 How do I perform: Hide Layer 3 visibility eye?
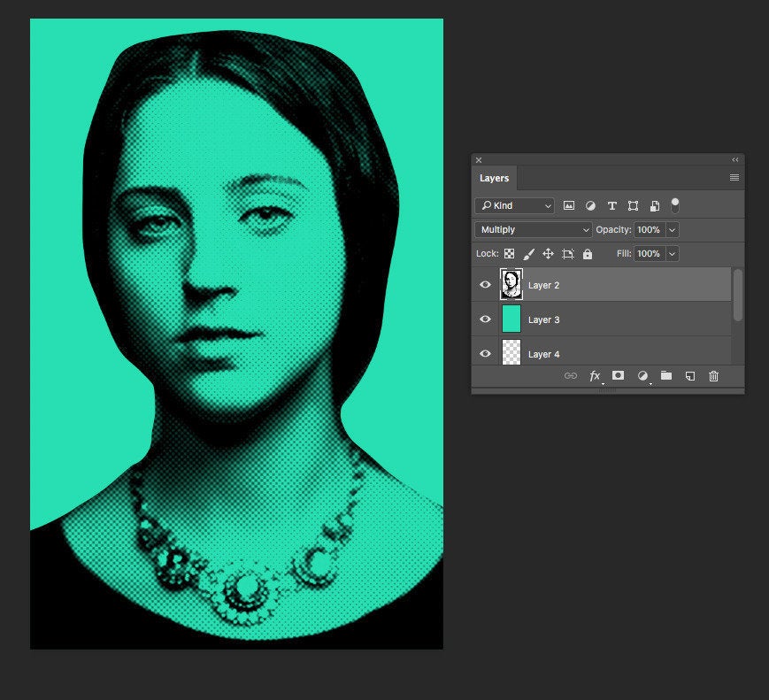pos(485,319)
